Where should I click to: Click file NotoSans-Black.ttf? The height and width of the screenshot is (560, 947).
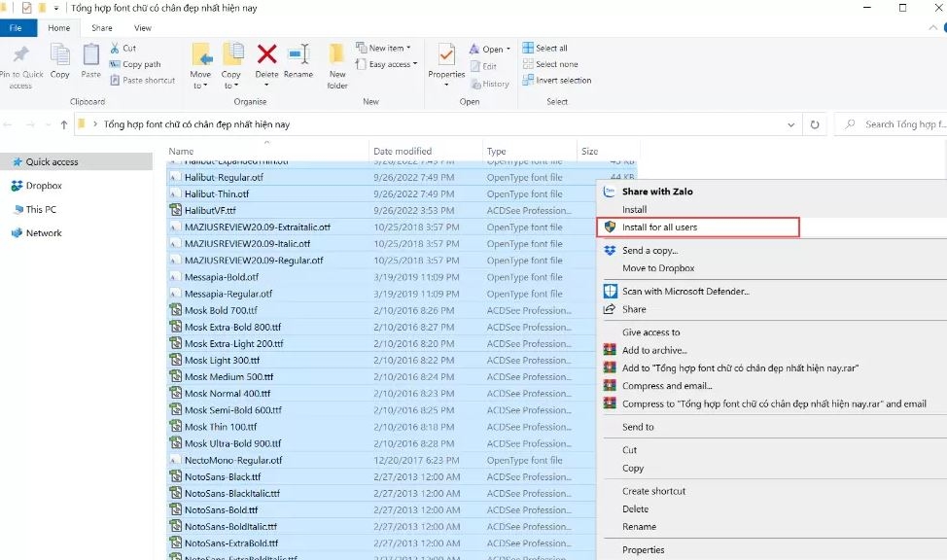(223, 476)
